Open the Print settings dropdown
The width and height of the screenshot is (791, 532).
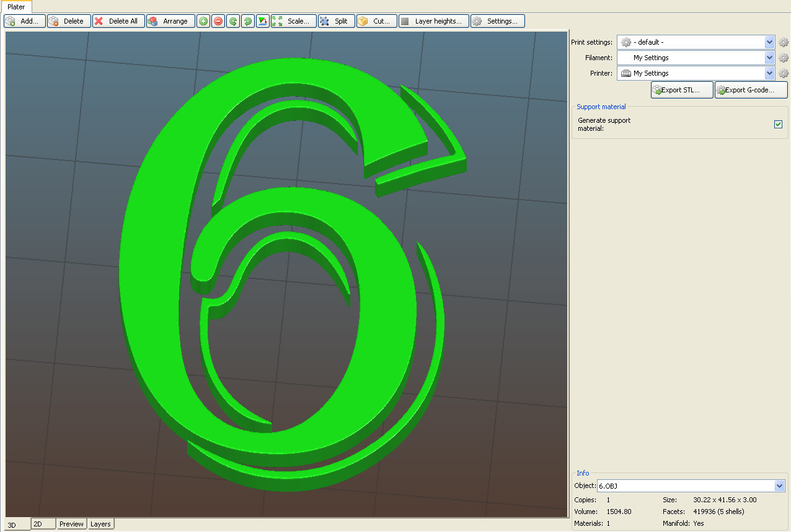(x=769, y=42)
